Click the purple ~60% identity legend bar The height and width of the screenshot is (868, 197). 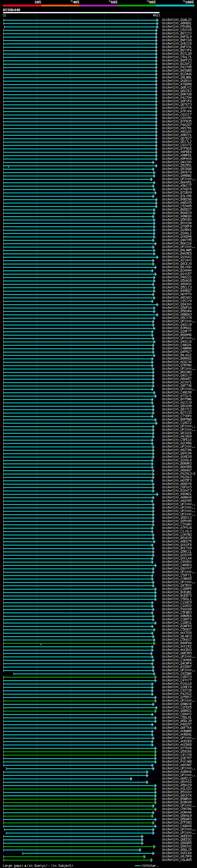click(x=99, y=6)
